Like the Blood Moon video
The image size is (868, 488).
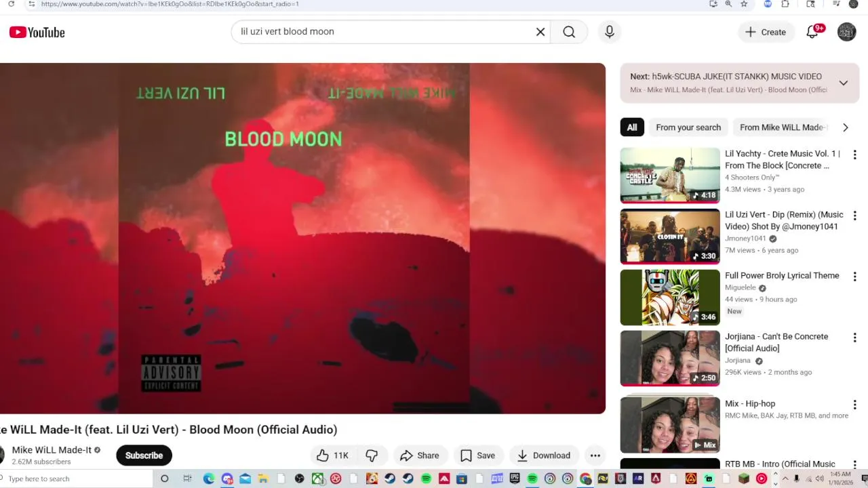(x=333, y=455)
